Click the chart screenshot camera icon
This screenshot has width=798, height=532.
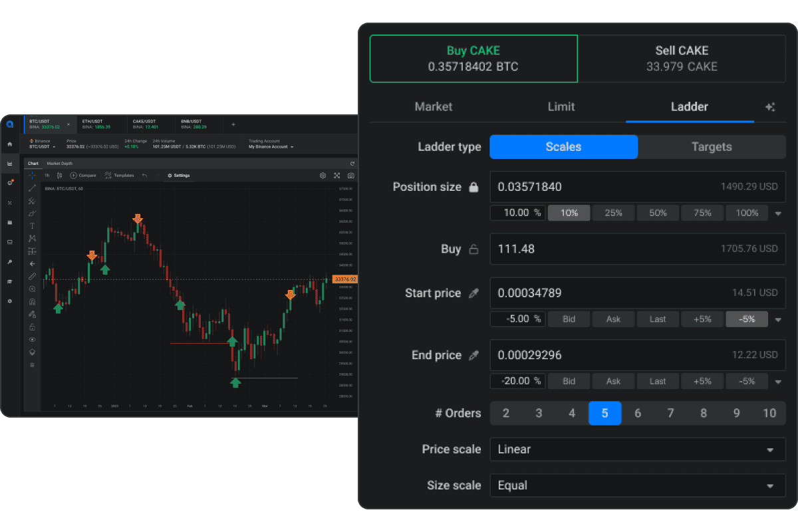tap(351, 176)
